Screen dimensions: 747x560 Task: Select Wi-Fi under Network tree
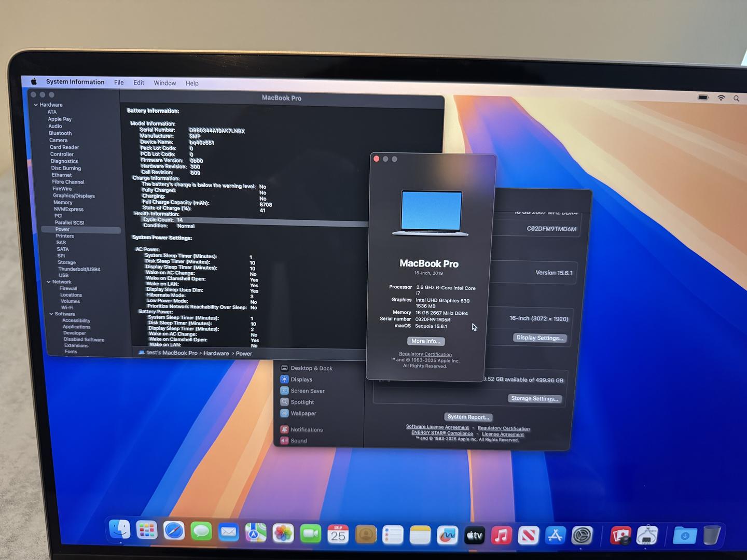67,307
